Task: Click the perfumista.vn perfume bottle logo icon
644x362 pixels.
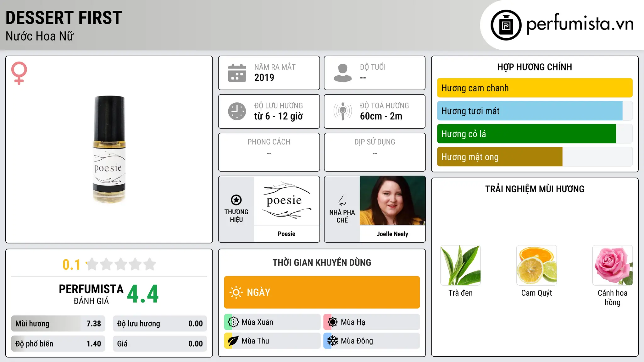Action: 506,25
